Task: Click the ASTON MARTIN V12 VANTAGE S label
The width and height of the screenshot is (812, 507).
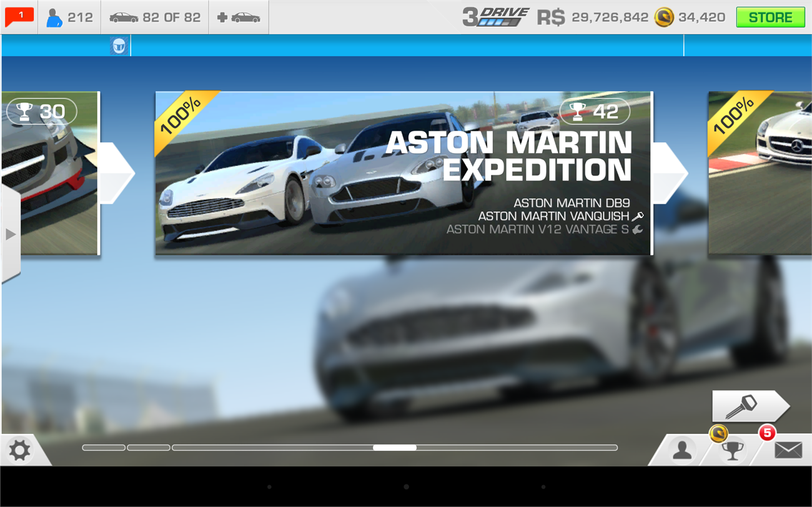Action: 538,229
